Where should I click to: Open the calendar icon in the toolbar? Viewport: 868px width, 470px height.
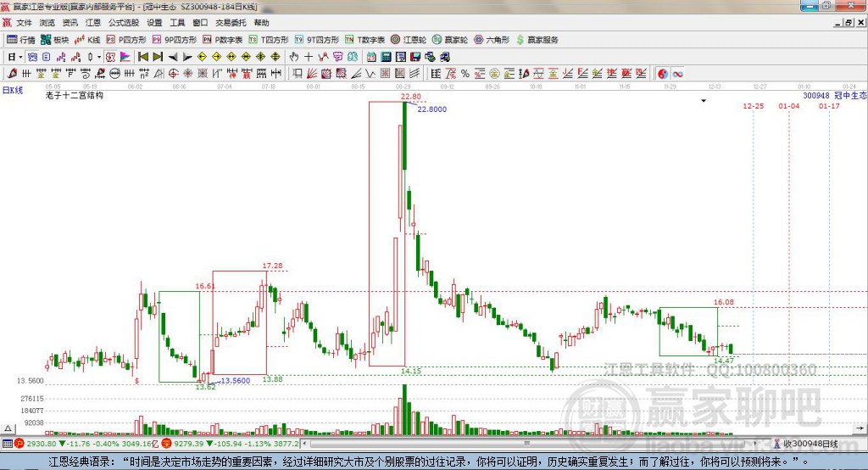point(371,57)
